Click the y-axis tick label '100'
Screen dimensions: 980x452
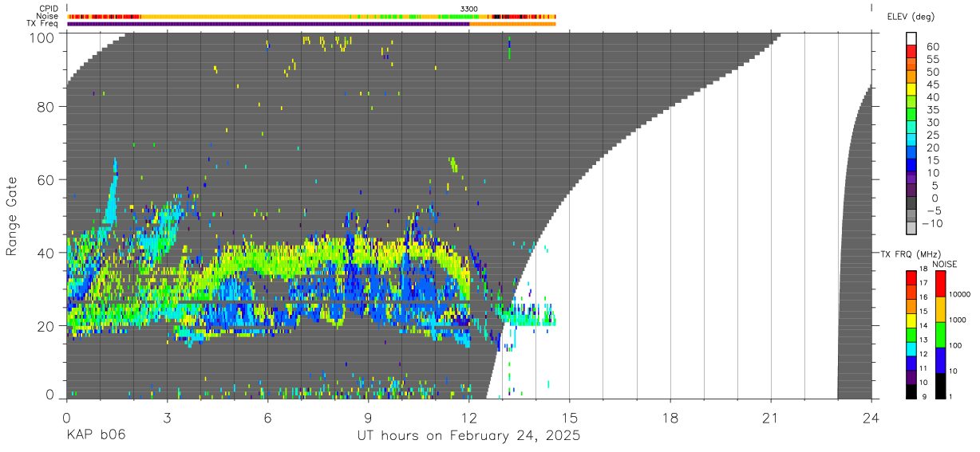click(x=43, y=37)
